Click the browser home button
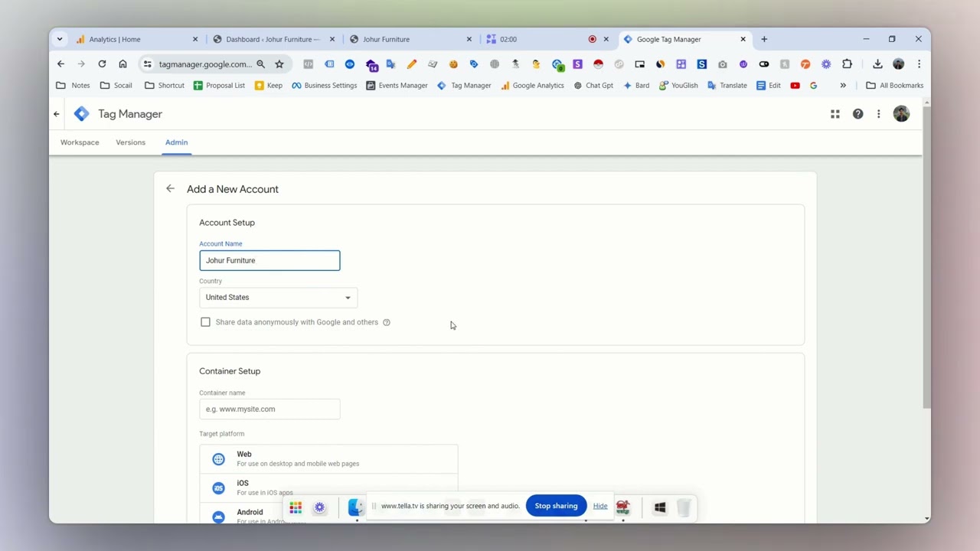This screenshot has height=551, width=980. tap(122, 64)
